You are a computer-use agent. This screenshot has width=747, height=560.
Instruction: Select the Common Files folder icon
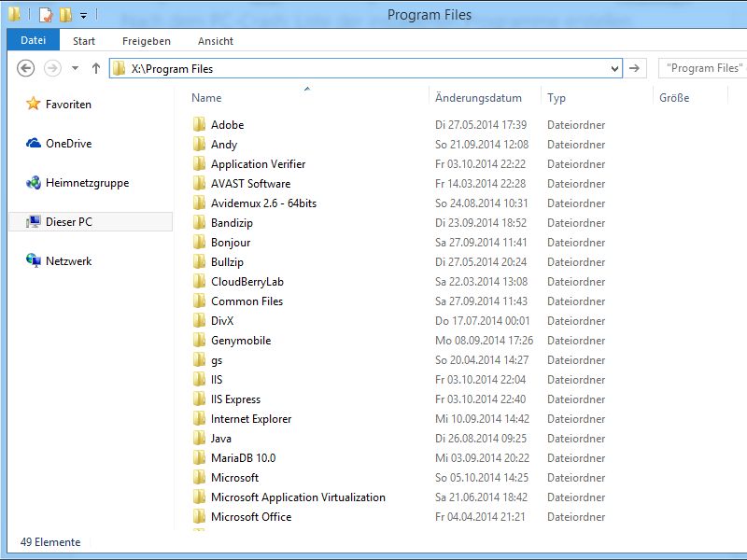point(199,301)
